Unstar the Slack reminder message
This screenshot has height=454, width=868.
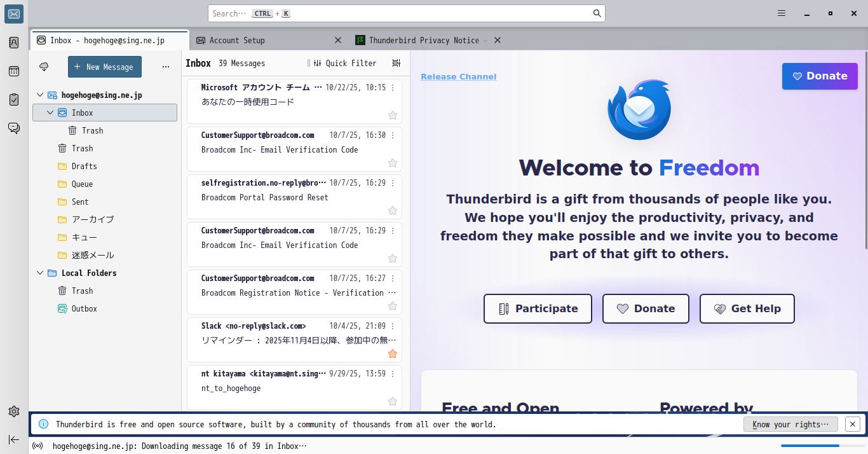tap(393, 354)
